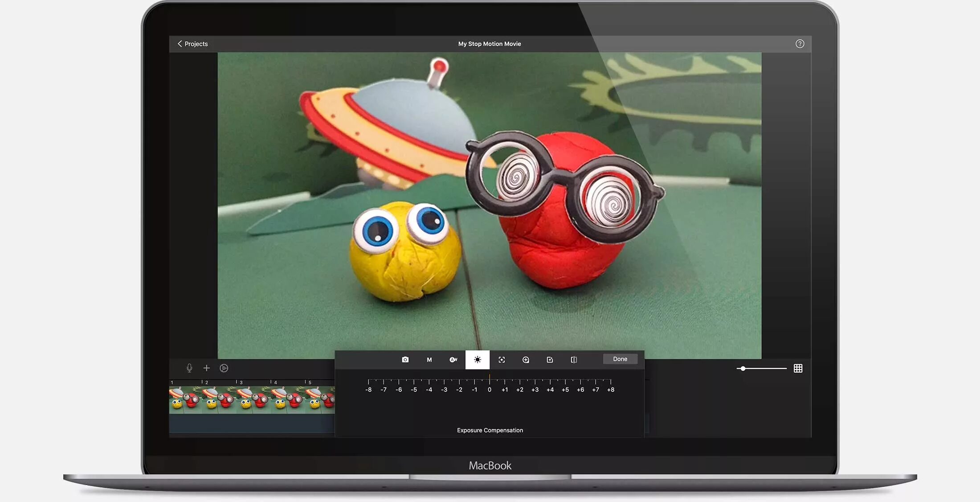Click the zoom magnifier plus icon
The width and height of the screenshot is (980, 502).
(526, 360)
